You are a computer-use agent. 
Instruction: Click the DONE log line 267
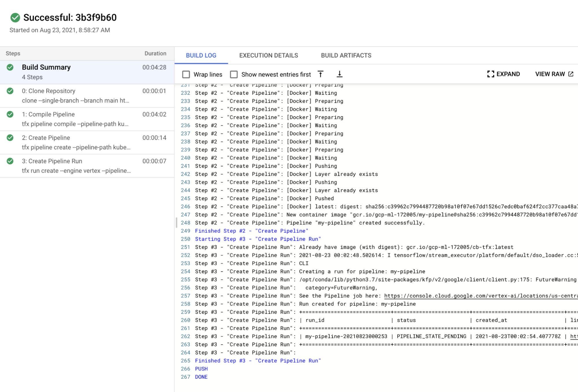click(x=201, y=377)
